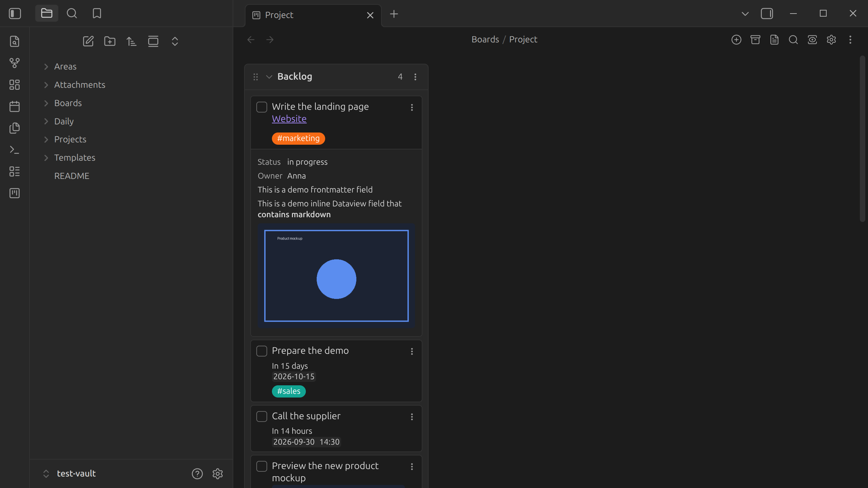Open the README note
The image size is (868, 488).
pyautogui.click(x=72, y=176)
